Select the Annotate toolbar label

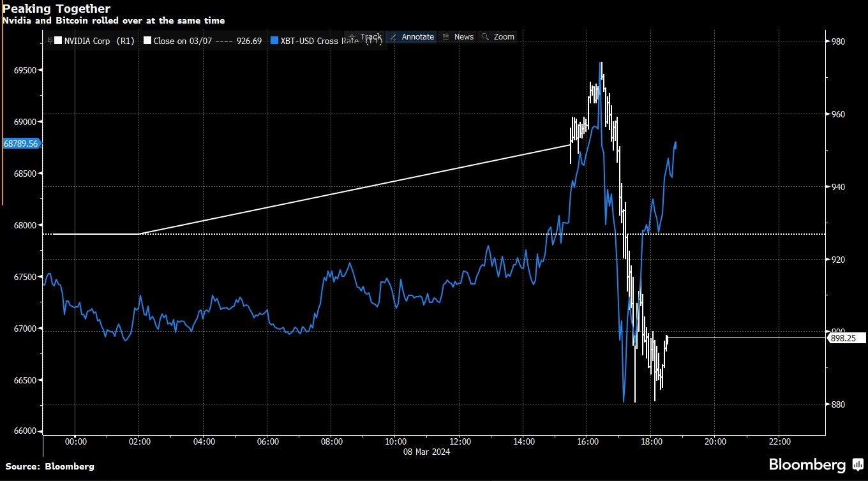pos(418,37)
